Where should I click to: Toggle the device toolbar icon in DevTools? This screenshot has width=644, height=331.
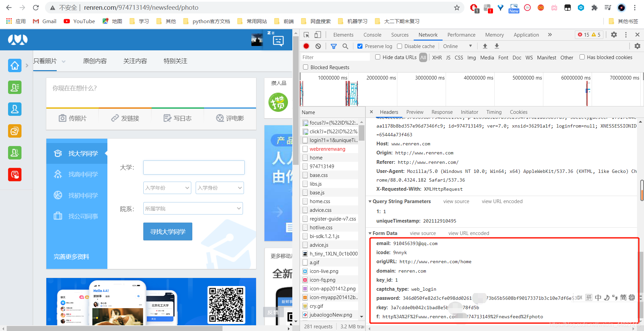click(x=317, y=35)
